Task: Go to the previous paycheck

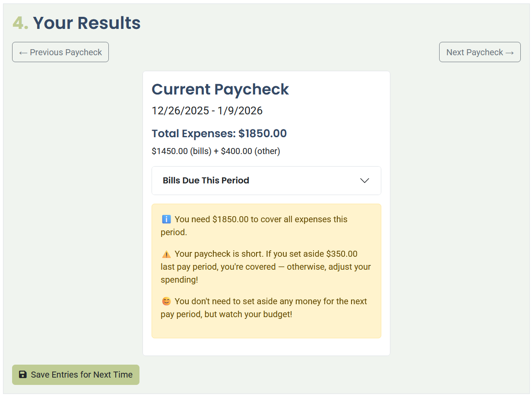Action: (60, 52)
